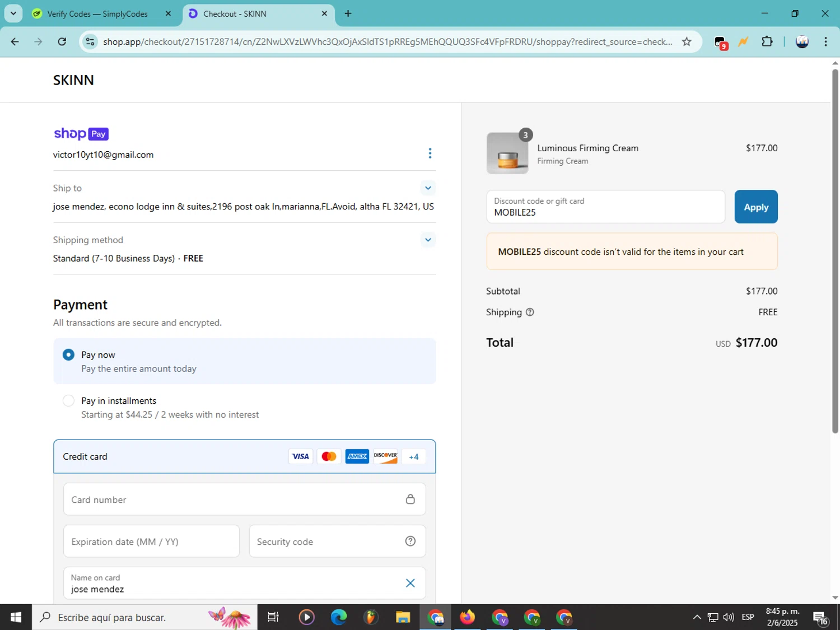
Task: Open the Windows Start menu
Action: (x=16, y=617)
